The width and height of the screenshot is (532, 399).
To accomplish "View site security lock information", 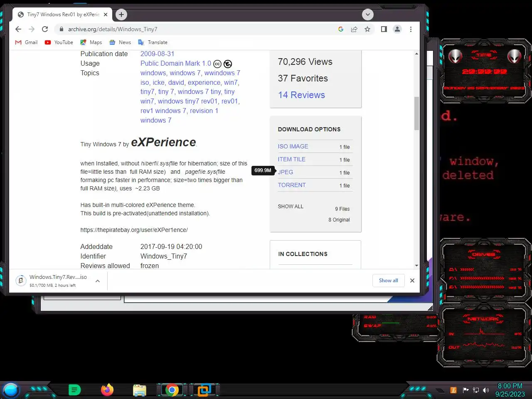I will click(62, 29).
